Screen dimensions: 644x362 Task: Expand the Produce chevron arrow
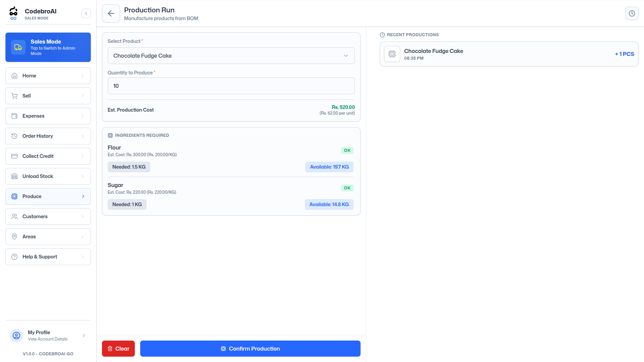(83, 196)
